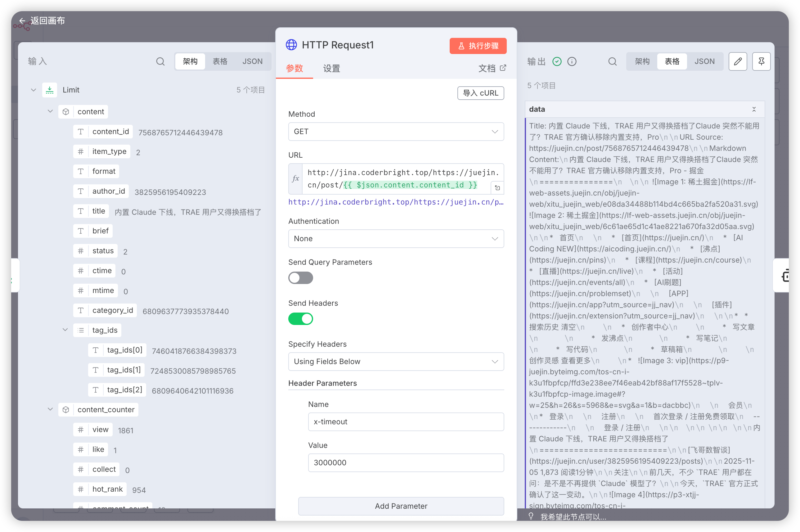Image resolution: width=800 pixels, height=532 pixels.
Task: Click the back arrow to return to canvas
Action: point(22,21)
